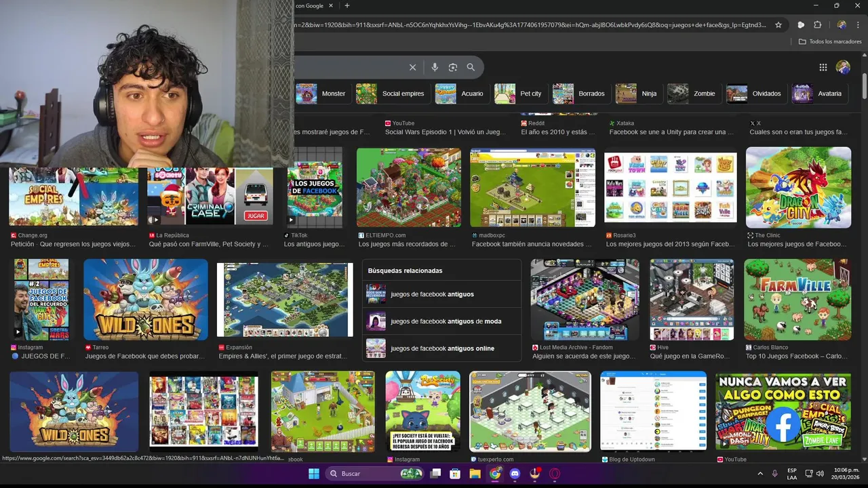This screenshot has height=488, width=868.
Task: Open Chrome profile avatar in toolbar
Action: [x=842, y=25]
